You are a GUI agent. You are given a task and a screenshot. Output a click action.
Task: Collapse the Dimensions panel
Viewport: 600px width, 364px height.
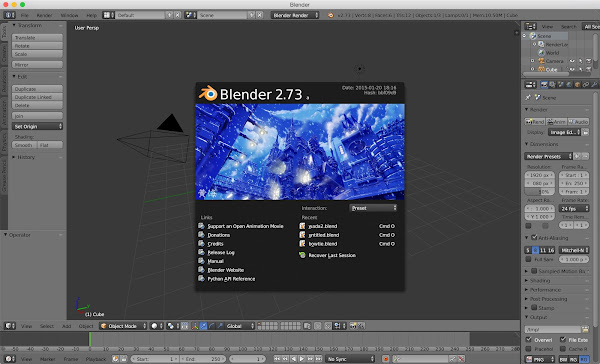[x=543, y=144]
